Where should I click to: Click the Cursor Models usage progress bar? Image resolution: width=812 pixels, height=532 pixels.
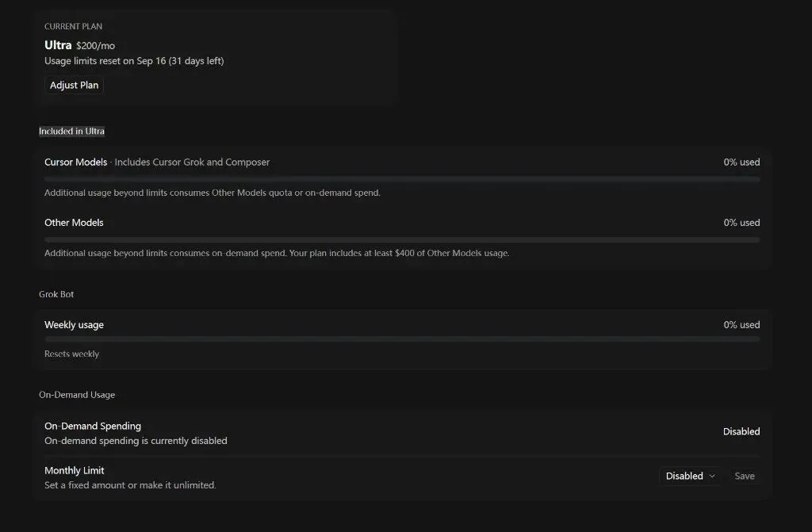click(x=402, y=179)
